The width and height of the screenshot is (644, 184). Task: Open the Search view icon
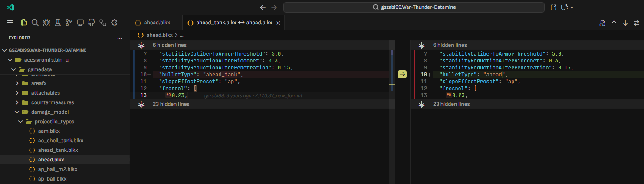pos(35,22)
